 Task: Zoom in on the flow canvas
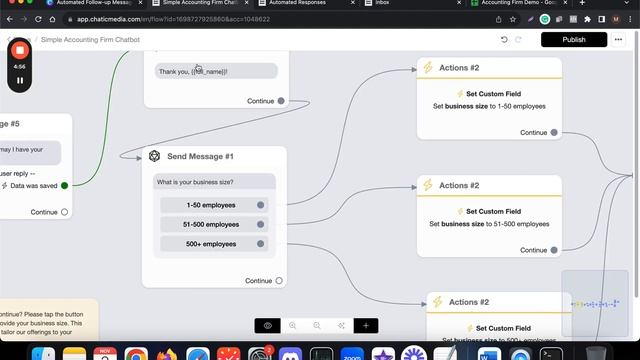pyautogui.click(x=293, y=326)
